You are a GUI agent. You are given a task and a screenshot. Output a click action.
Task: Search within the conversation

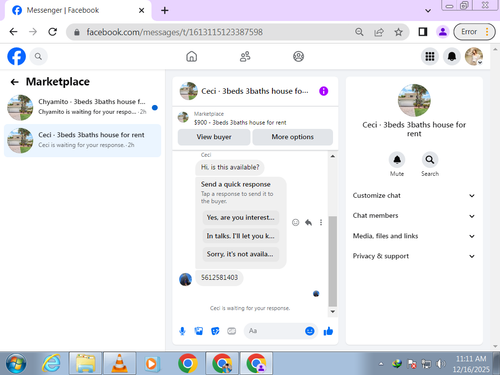[x=430, y=160]
